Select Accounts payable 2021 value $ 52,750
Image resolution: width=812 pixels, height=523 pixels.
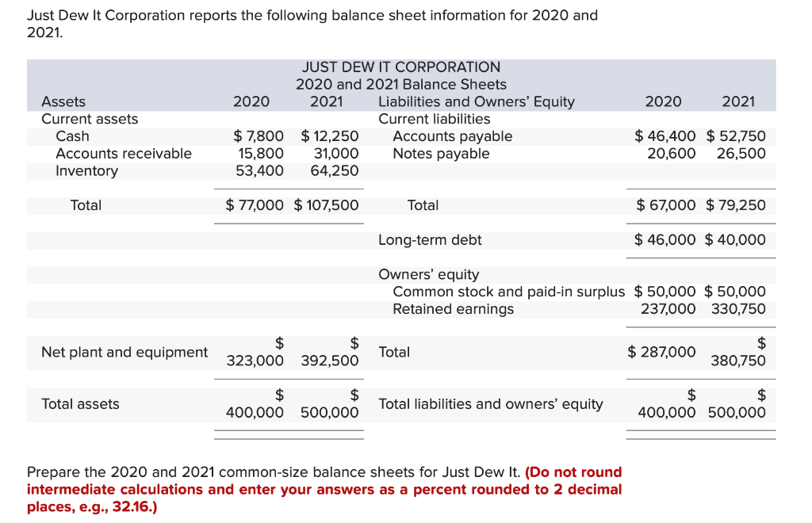pos(736,136)
